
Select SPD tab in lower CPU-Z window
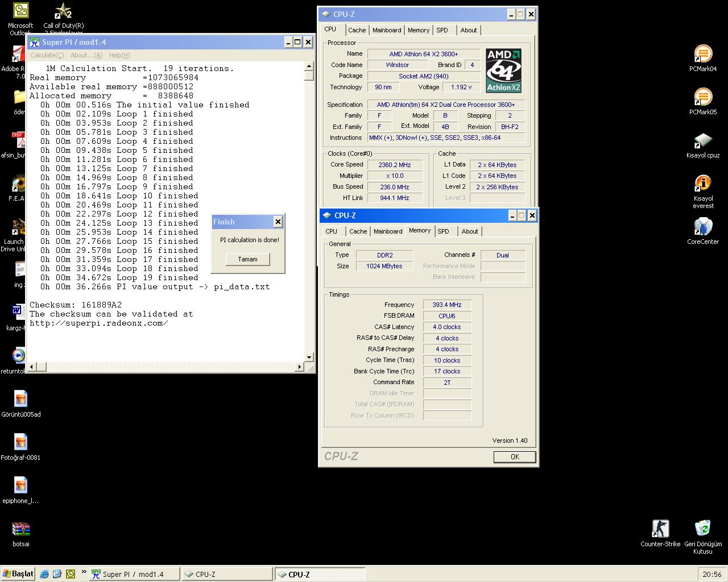444,231
